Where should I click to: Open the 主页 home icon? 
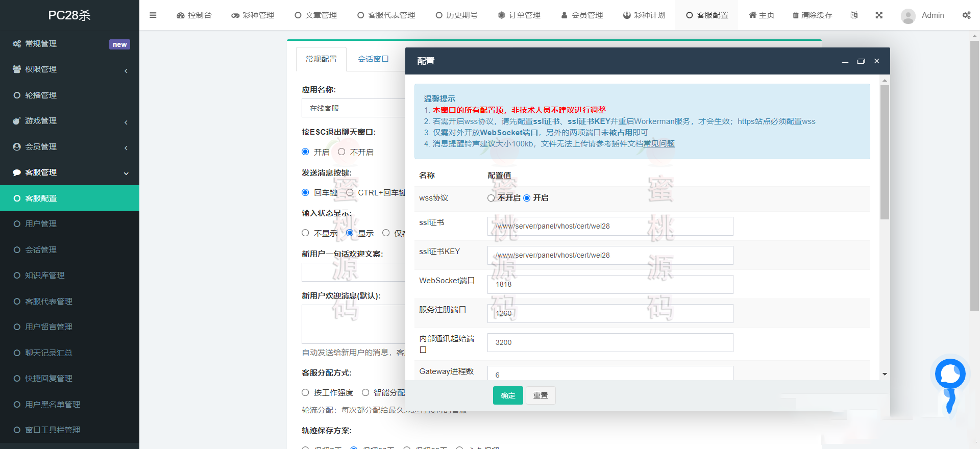752,15
